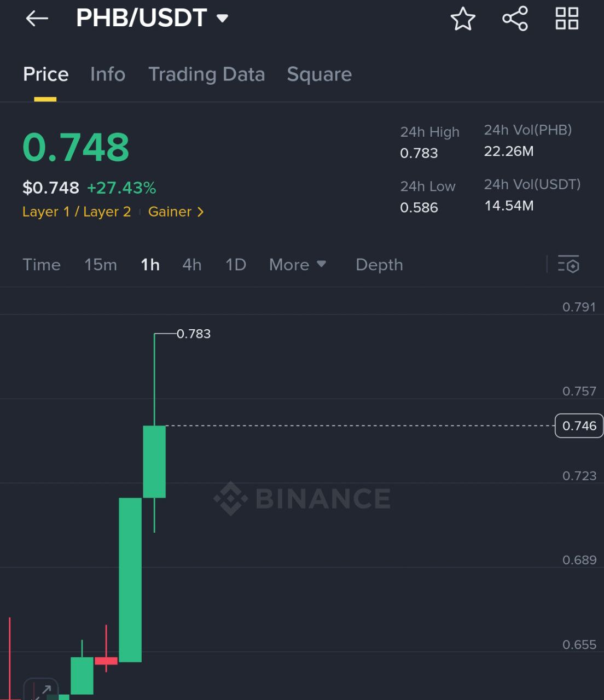Expand chart to fullscreen icon
Screen dimensions: 604x700
click(x=41, y=690)
